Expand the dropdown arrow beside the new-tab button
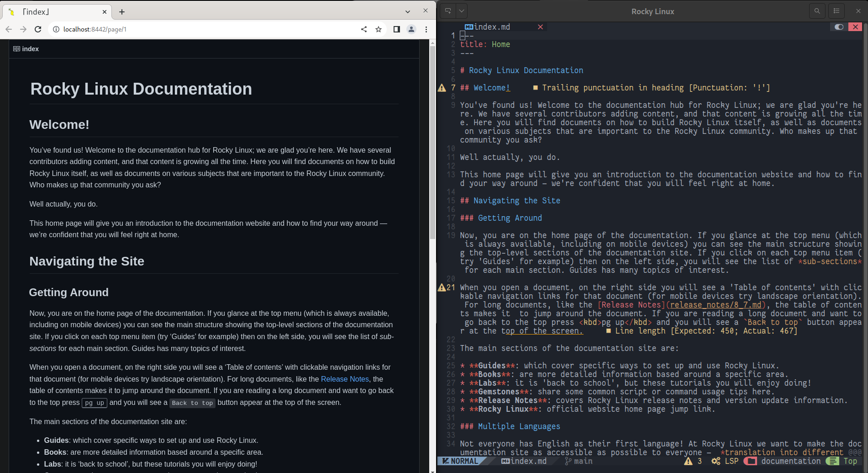Image resolution: width=868 pixels, height=473 pixels. pyautogui.click(x=461, y=11)
